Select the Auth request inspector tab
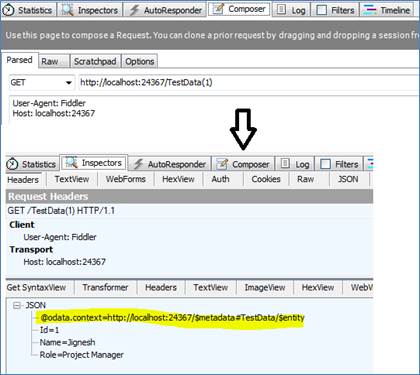 pyautogui.click(x=221, y=179)
